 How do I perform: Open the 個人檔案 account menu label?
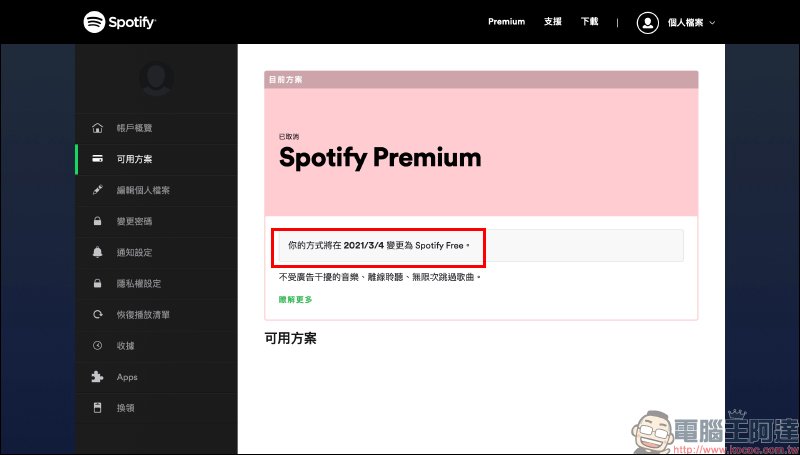[685, 22]
